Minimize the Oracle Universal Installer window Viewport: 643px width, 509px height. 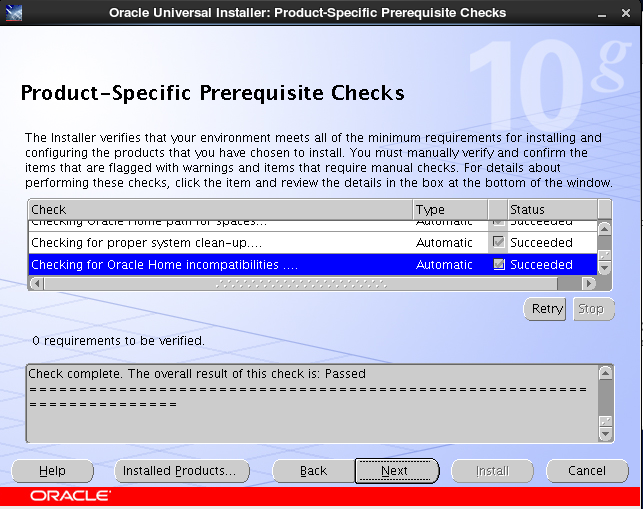tap(602, 14)
